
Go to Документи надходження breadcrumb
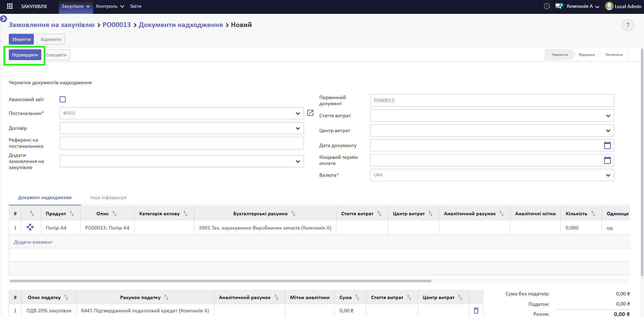[181, 25]
